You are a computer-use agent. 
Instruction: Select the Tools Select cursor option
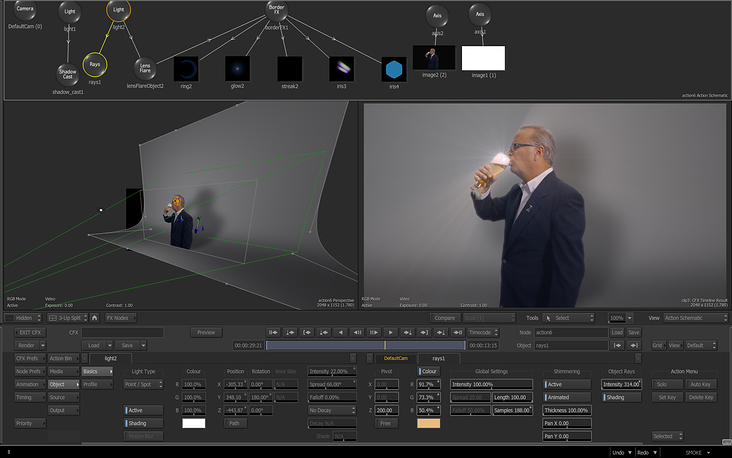569,318
